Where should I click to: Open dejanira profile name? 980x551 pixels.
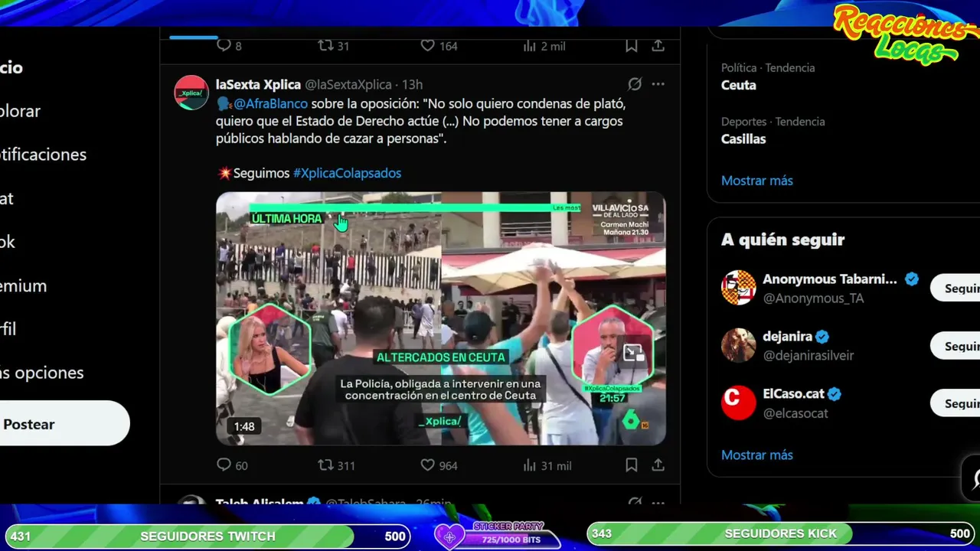click(x=787, y=337)
